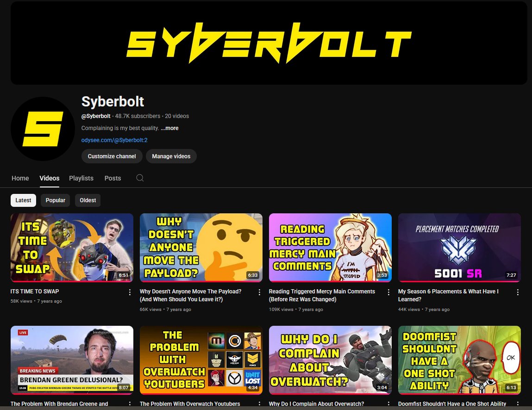
Task: Open Reading Triggered Mercy Main Comments title
Action: pos(322,295)
